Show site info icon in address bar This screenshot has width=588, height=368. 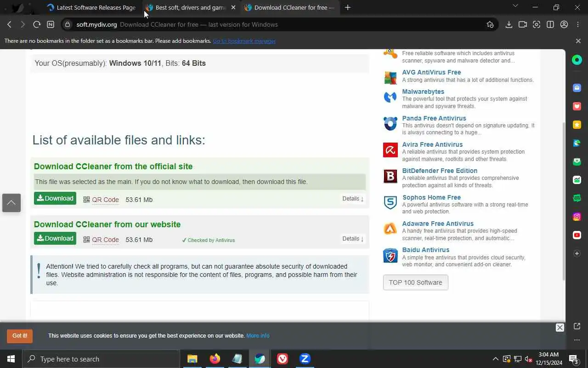(68, 24)
